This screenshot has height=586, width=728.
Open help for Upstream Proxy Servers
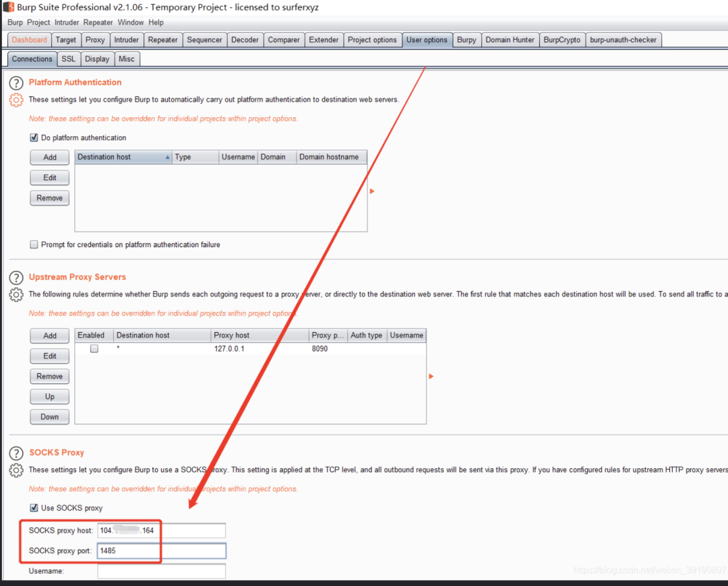16,278
